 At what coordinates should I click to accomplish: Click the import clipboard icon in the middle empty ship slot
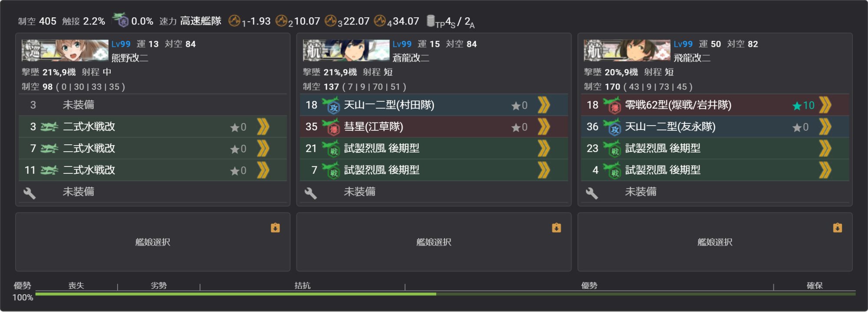point(556,228)
